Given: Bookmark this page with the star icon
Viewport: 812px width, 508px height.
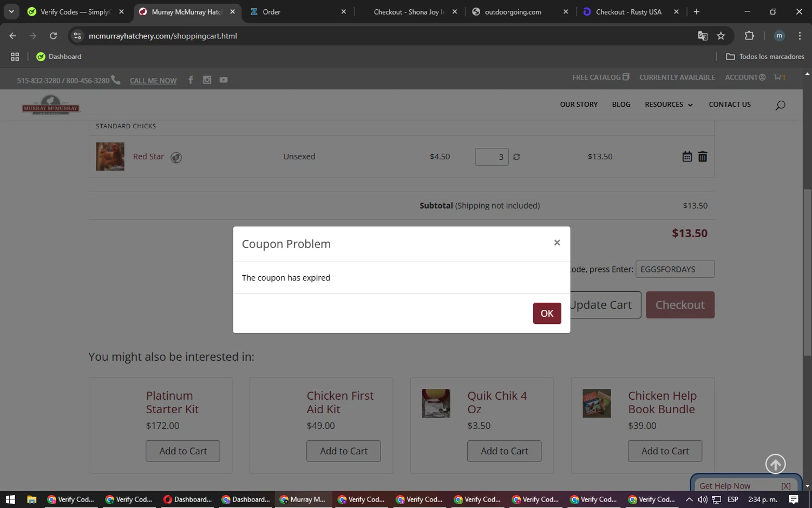Looking at the screenshot, I should pos(721,36).
